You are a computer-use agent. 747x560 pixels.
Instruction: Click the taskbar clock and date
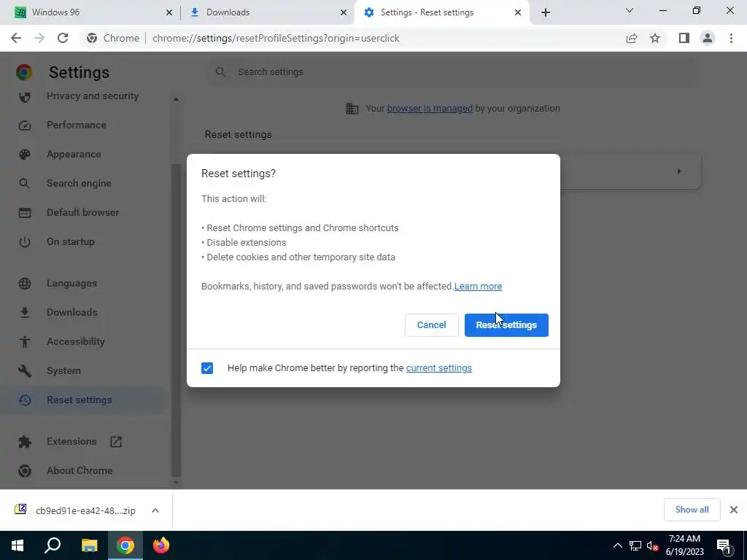684,545
